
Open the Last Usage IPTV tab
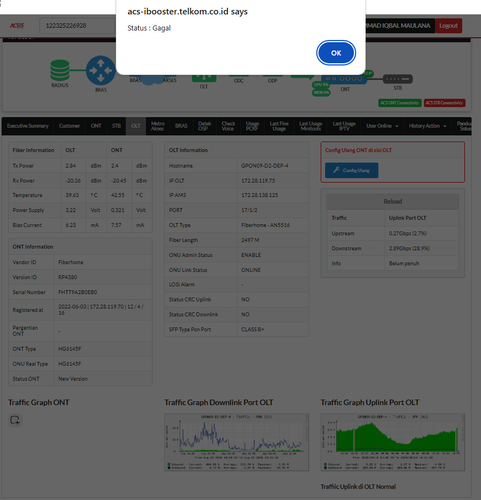click(x=344, y=126)
